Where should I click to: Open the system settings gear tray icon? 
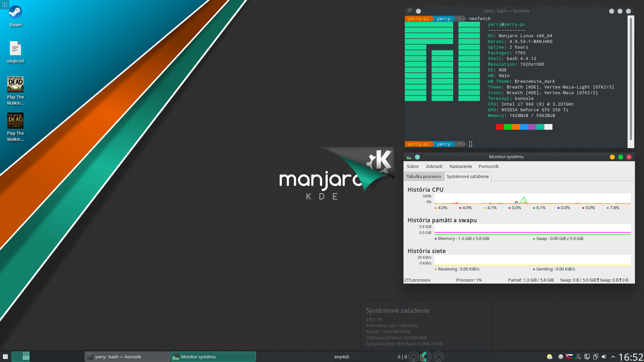560,357
